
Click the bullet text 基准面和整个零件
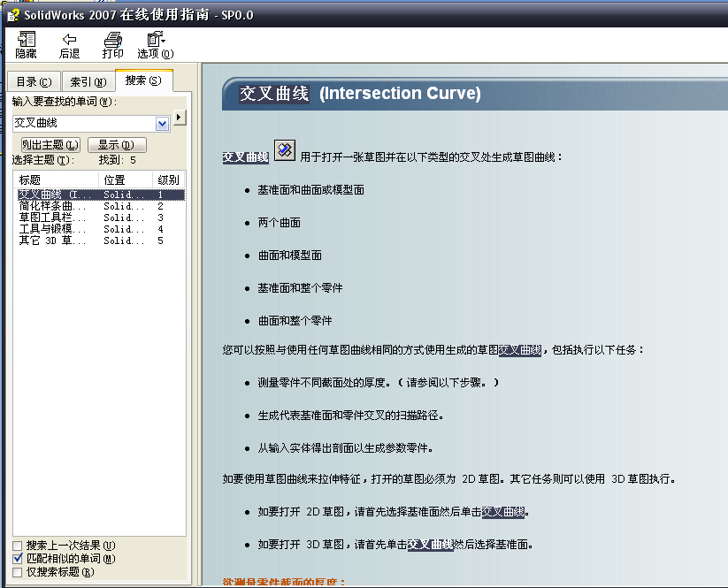[x=301, y=288]
